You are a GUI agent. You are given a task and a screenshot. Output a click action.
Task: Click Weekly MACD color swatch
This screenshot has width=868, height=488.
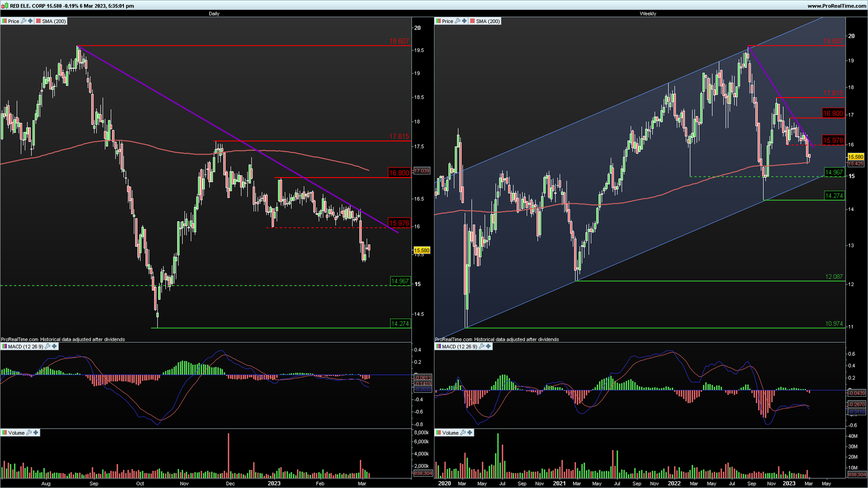(438, 346)
